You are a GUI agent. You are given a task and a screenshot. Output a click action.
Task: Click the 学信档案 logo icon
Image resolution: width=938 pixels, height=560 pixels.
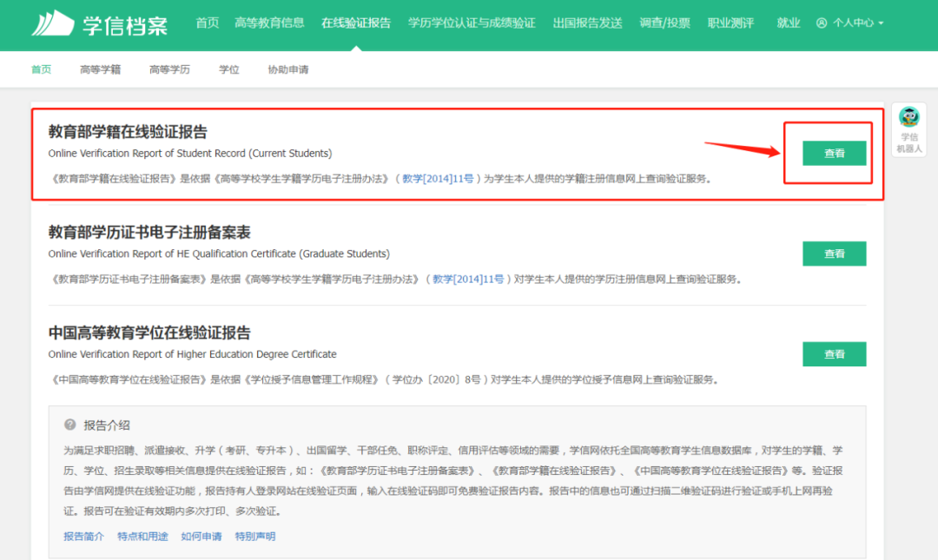tap(53, 23)
